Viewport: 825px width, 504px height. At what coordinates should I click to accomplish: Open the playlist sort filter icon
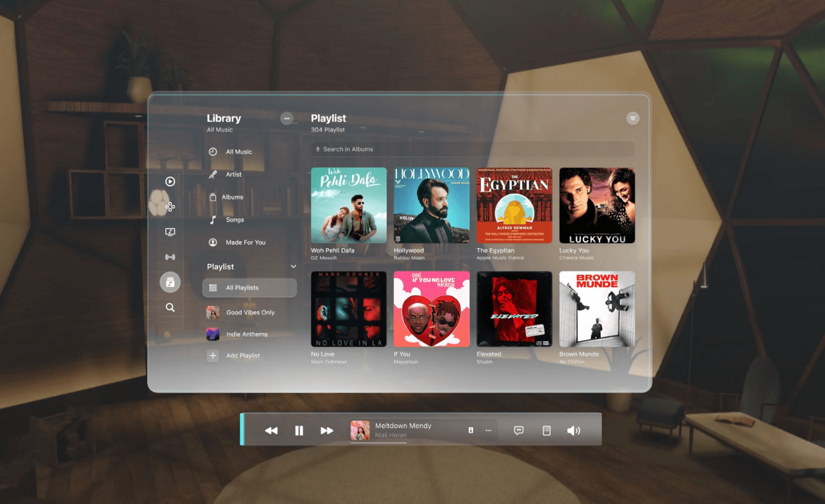click(632, 118)
